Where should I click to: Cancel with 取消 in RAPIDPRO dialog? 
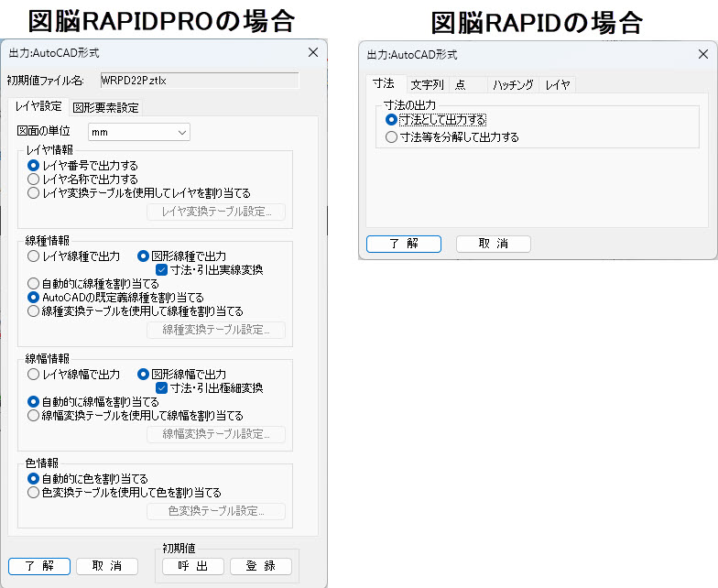click(106, 566)
